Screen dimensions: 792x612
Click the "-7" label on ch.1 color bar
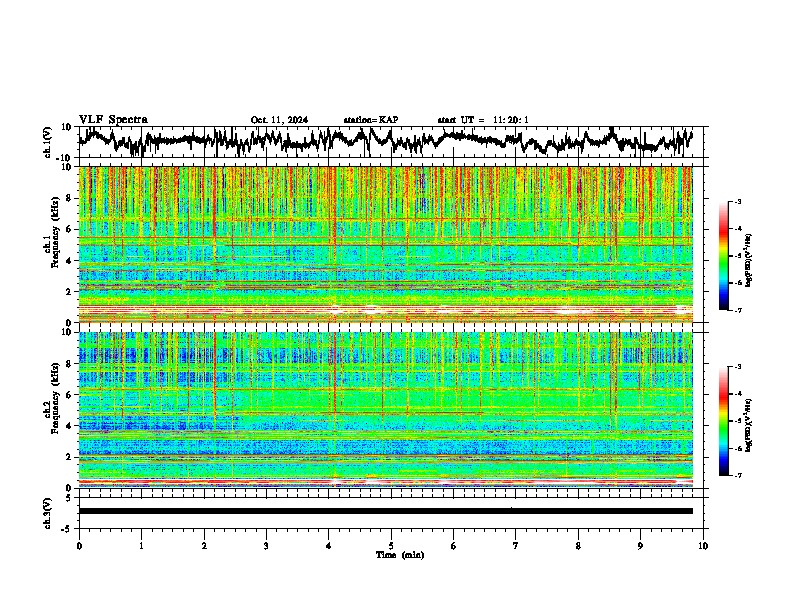tap(738, 310)
